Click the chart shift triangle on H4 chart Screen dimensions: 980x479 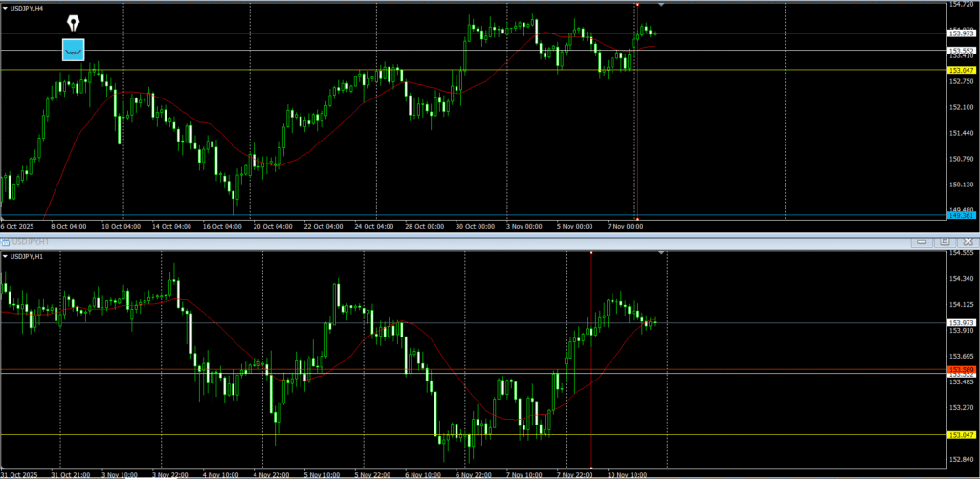point(661,6)
